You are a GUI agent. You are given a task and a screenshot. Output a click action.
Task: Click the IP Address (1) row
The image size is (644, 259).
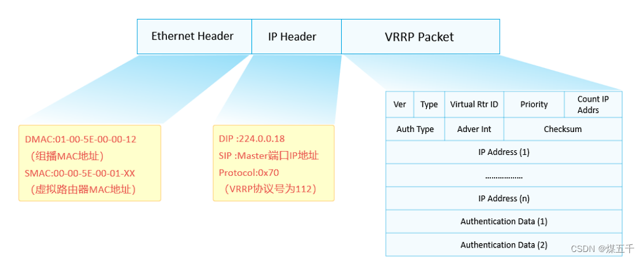coord(504,152)
